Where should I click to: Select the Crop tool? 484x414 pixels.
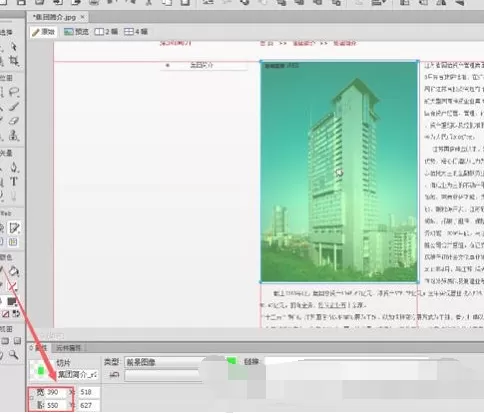(x=14, y=61)
